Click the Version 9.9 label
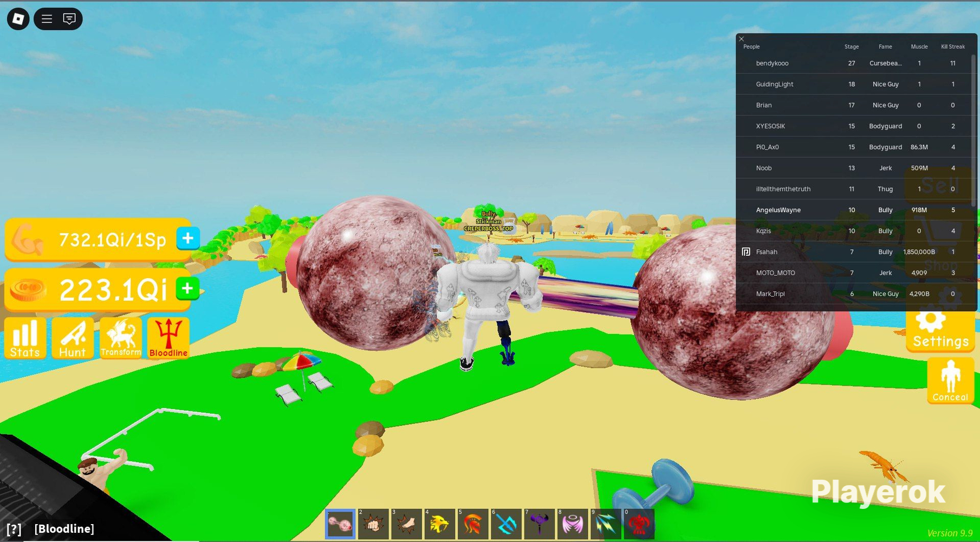 (x=950, y=533)
